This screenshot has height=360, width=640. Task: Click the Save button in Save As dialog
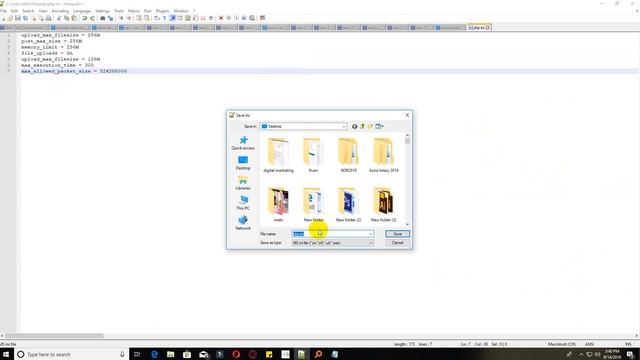coord(397,234)
